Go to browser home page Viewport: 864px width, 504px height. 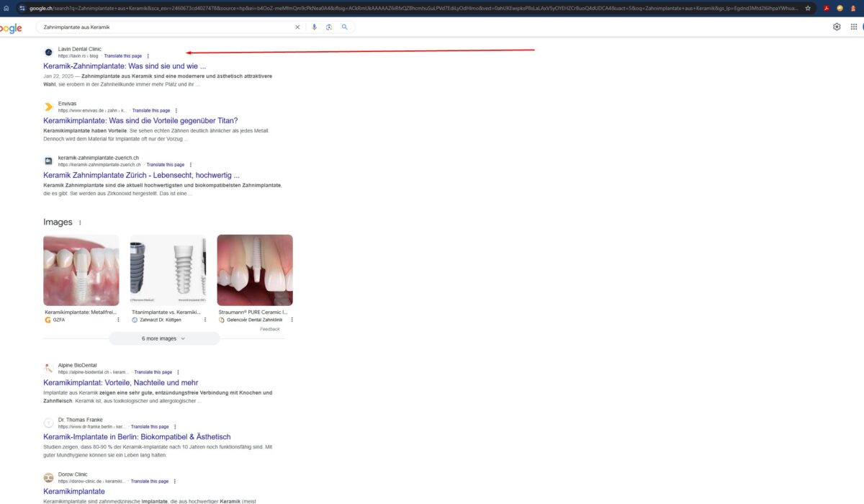coord(6,8)
